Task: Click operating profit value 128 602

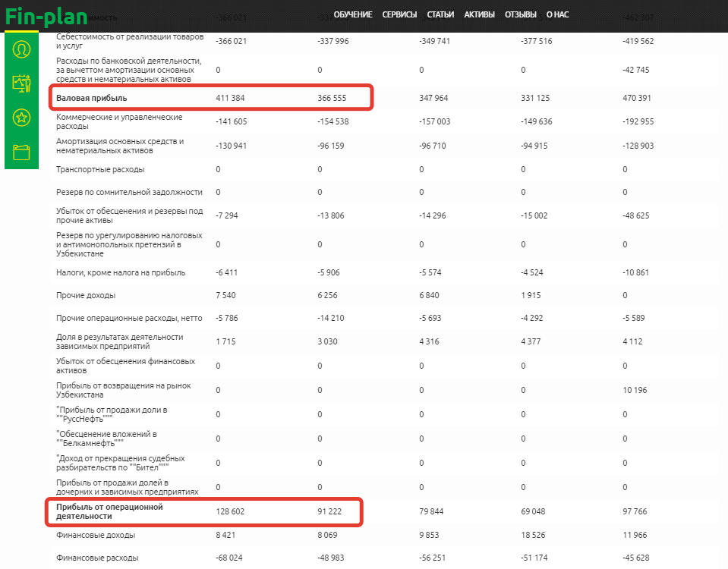Action: [230, 511]
